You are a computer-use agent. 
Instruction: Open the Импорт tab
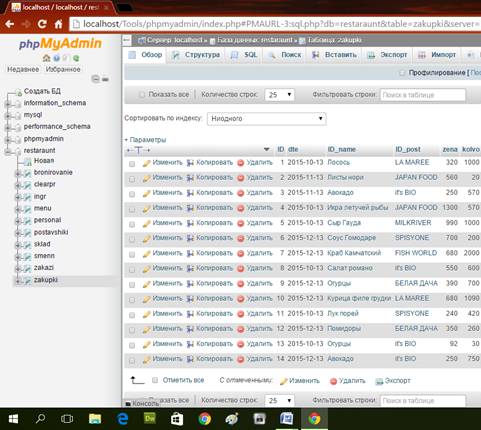pos(437,55)
